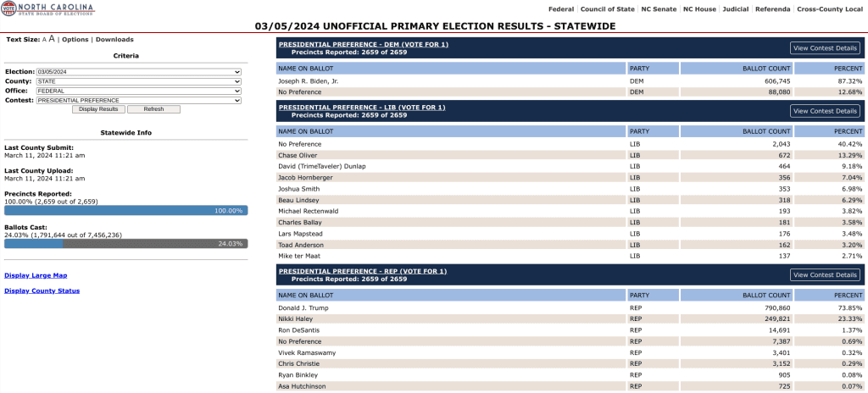Image resolution: width=868 pixels, height=393 pixels.
Task: Decrease text size with small A
Action: point(44,40)
